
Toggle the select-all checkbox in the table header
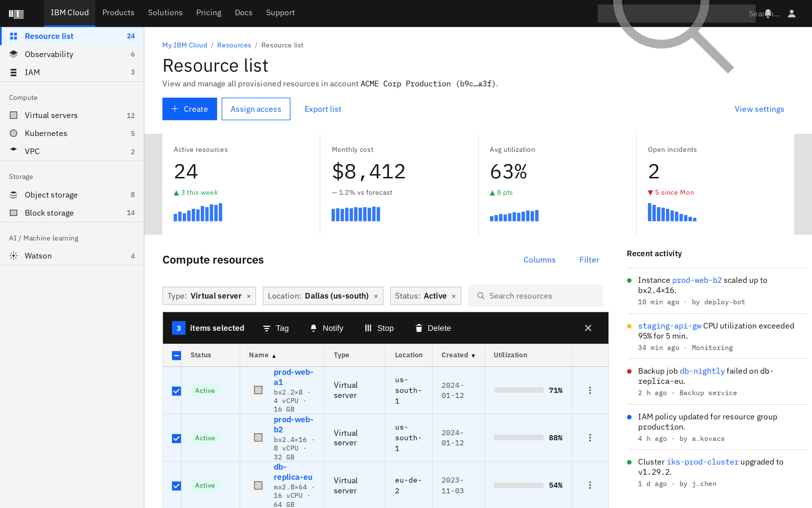tap(176, 356)
